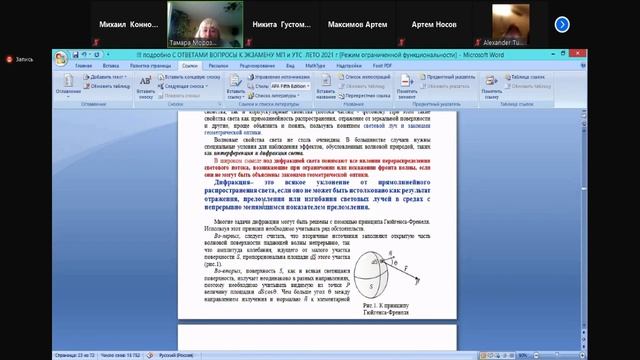Viewport: 640px width, 360px height.
Task: Click the Рис. 1 Huygens-Fresnel figure
Action: 386,275
